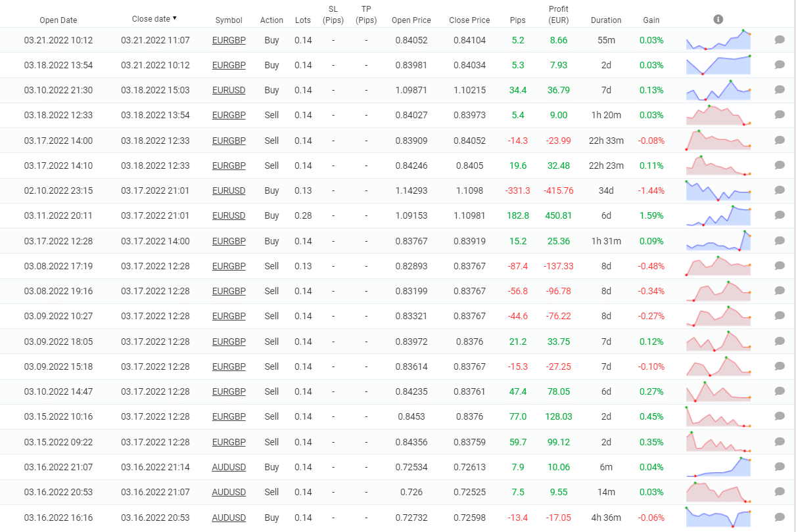Image resolution: width=796 pixels, height=532 pixels.
Task: Click the chart thumbnail of the 34d EURUSD trade
Action: pos(718,190)
